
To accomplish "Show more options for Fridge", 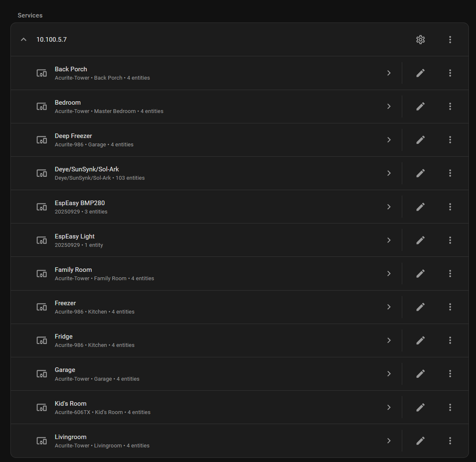I will (x=450, y=340).
